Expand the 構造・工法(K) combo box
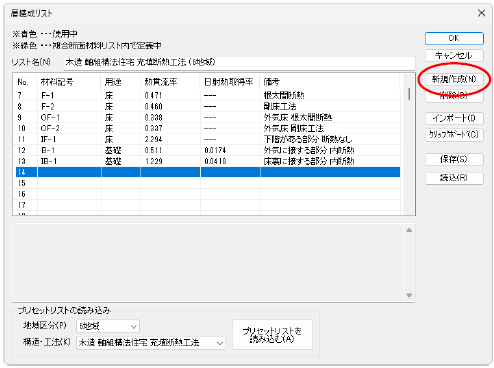Image resolution: width=494 pixels, height=368 pixels. [x=151, y=343]
